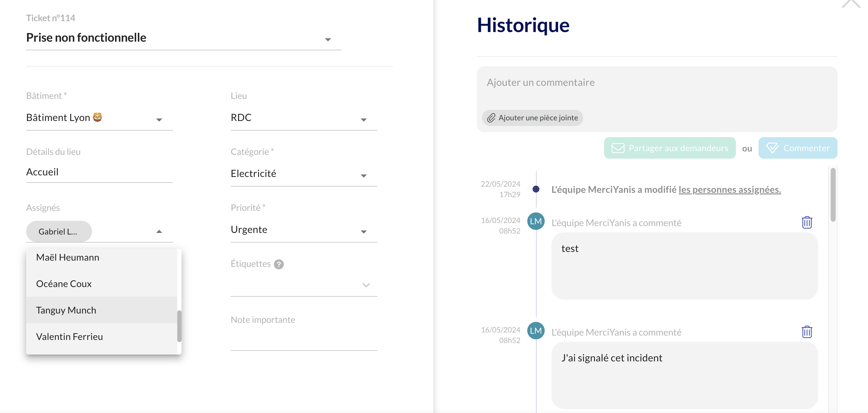
Task: Choose Océane Coux in assignee list
Action: point(64,284)
